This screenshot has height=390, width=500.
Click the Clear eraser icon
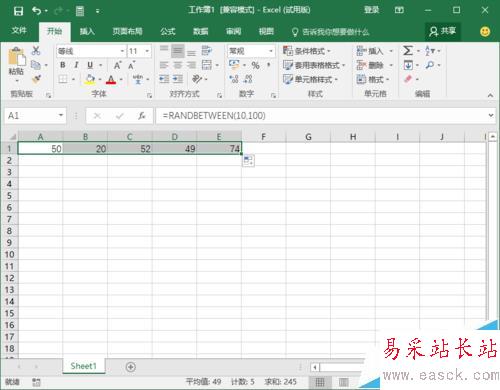[x=408, y=79]
